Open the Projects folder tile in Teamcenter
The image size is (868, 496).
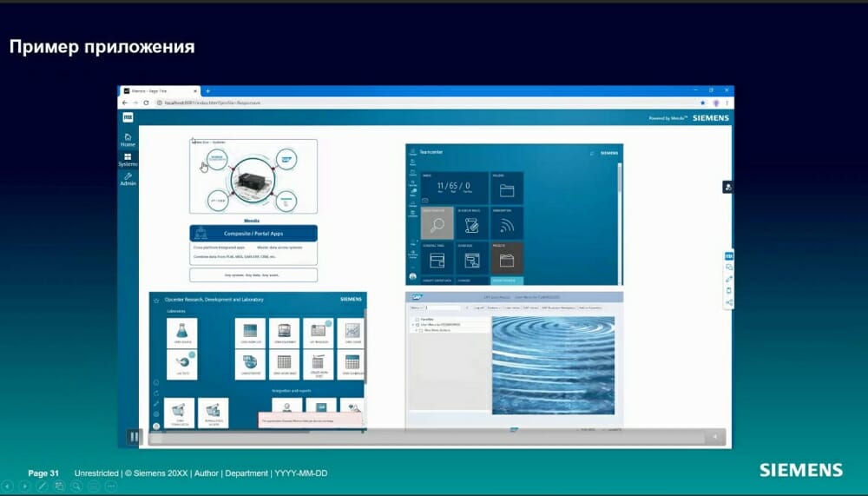tap(507, 258)
